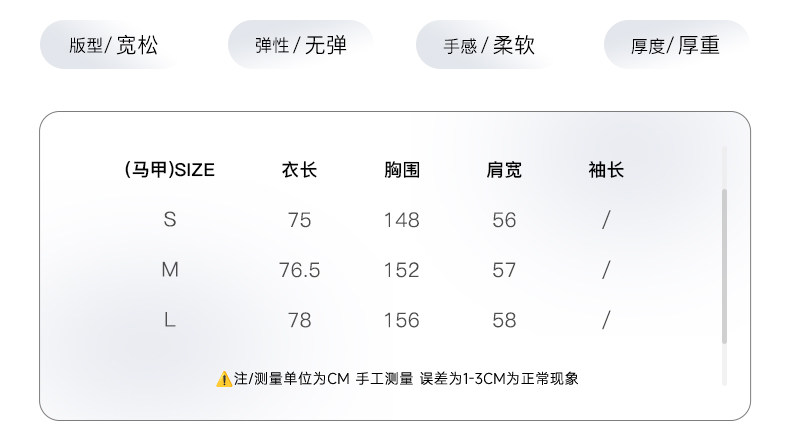Select the 胸围 column header
The width and height of the screenshot is (790, 448).
pyautogui.click(x=402, y=170)
